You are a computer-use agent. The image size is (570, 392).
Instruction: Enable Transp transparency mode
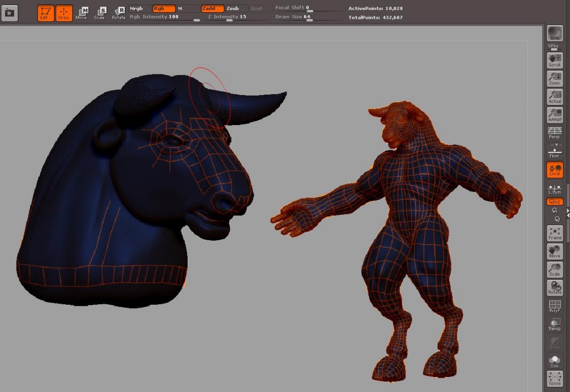pos(554,324)
